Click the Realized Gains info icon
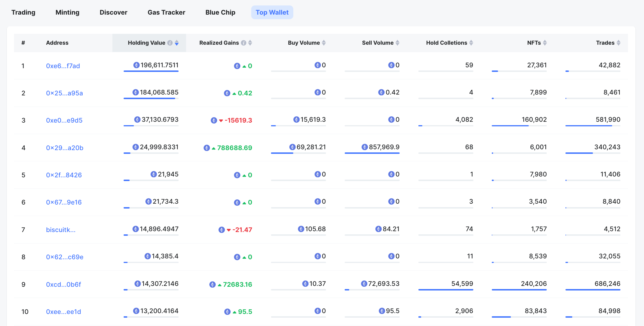The height and width of the screenshot is (326, 644). [x=243, y=43]
